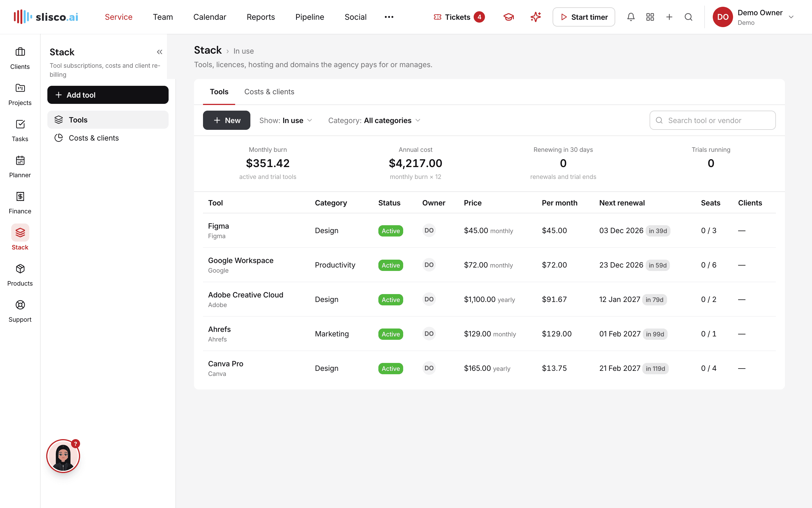Open the AI sparkle assistant icon
This screenshot has height=508, width=812.
click(535, 17)
